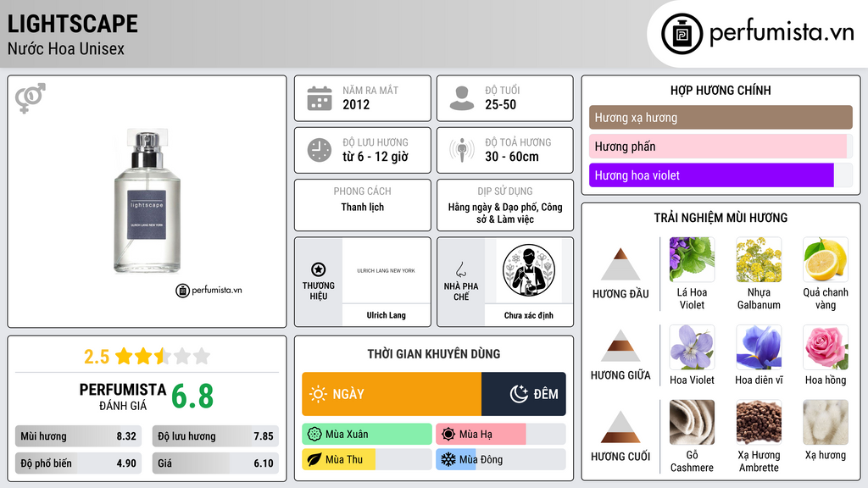Click the Ulrich Lang New York brand logo

pyautogui.click(x=386, y=270)
